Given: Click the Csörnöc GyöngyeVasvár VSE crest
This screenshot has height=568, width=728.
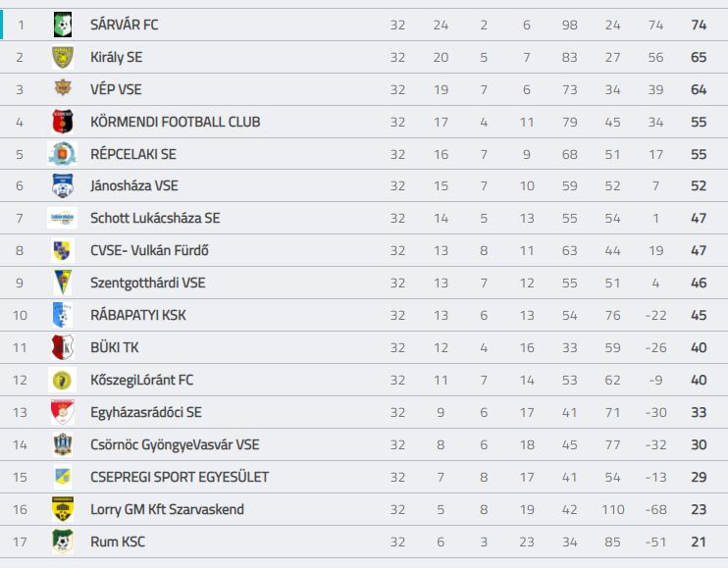Looking at the screenshot, I should (x=63, y=444).
